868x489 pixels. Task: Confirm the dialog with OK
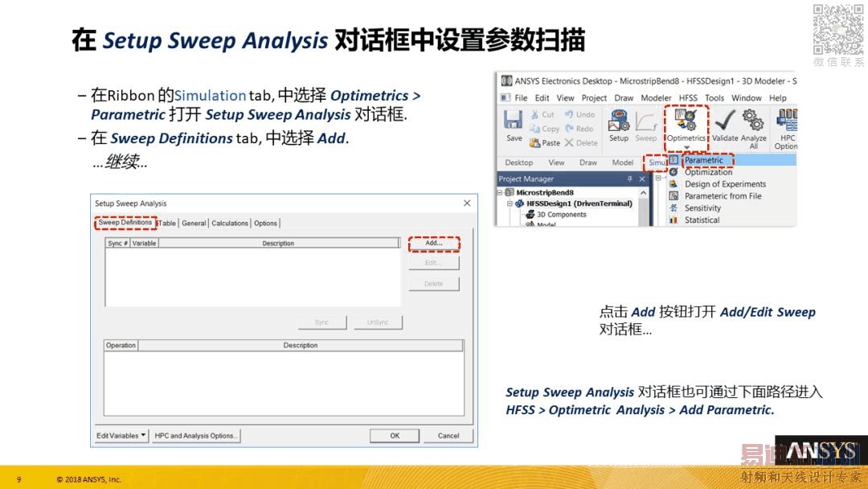[x=395, y=436]
